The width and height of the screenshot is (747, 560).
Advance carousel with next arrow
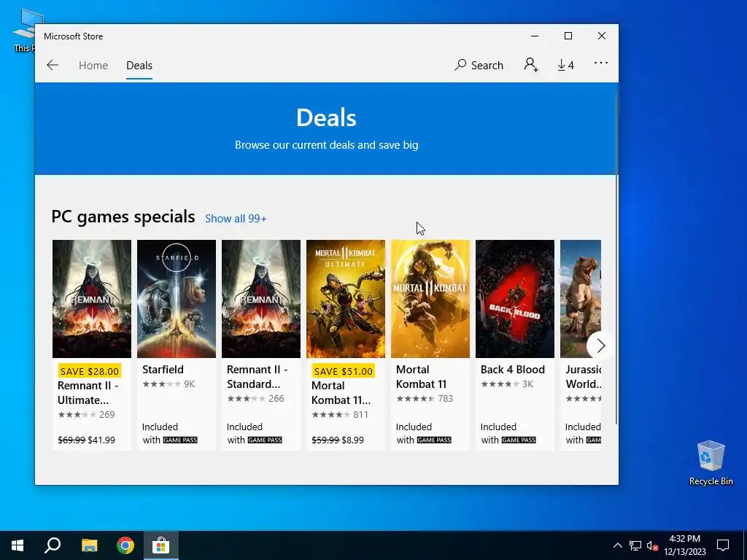pos(600,346)
